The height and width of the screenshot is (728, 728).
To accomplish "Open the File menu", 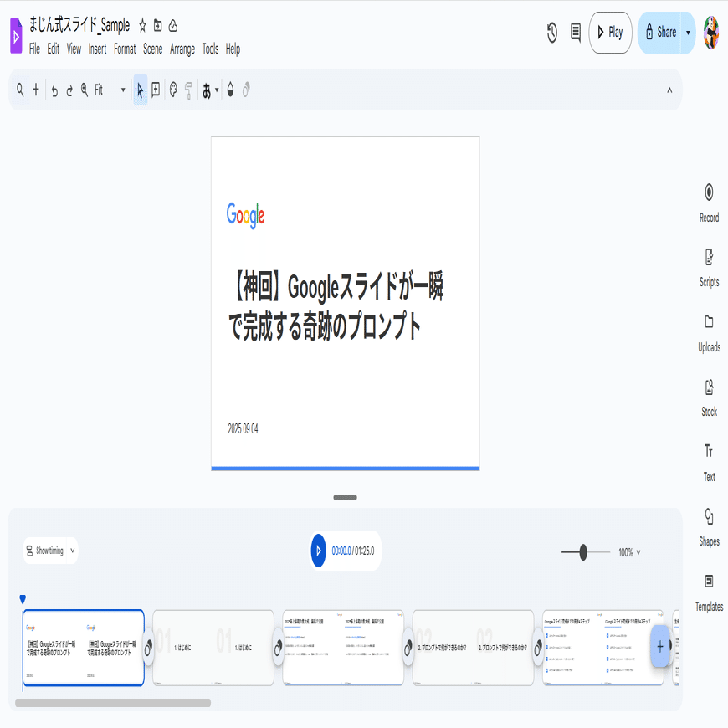I will pyautogui.click(x=34, y=49).
